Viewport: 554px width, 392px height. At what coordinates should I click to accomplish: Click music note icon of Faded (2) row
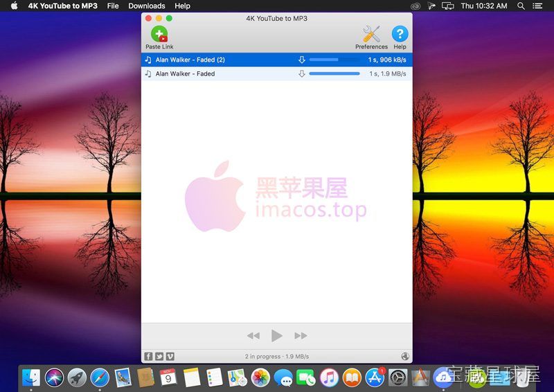[148, 60]
